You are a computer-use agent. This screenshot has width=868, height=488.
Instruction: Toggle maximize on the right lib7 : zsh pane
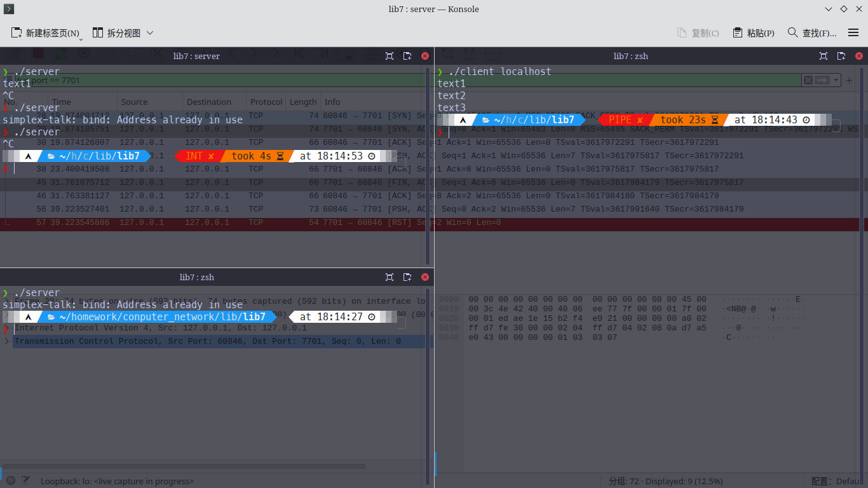click(824, 56)
